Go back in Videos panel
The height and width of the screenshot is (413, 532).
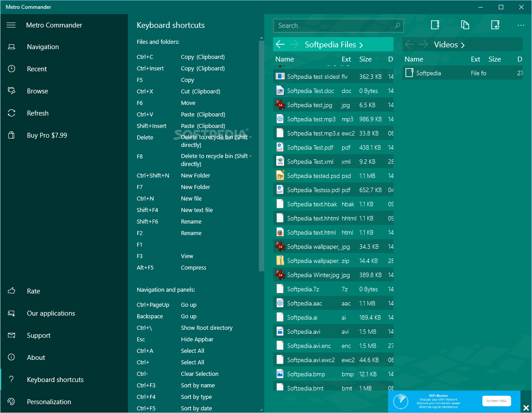pyautogui.click(x=409, y=45)
